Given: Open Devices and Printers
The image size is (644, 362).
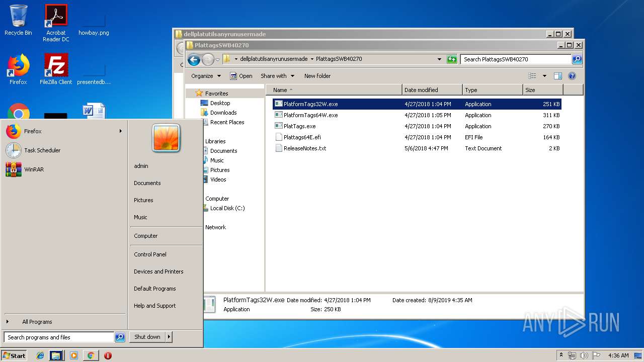Looking at the screenshot, I should coord(158,271).
